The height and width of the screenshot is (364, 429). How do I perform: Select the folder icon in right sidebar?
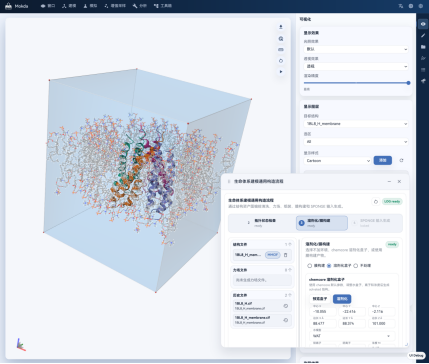423,47
